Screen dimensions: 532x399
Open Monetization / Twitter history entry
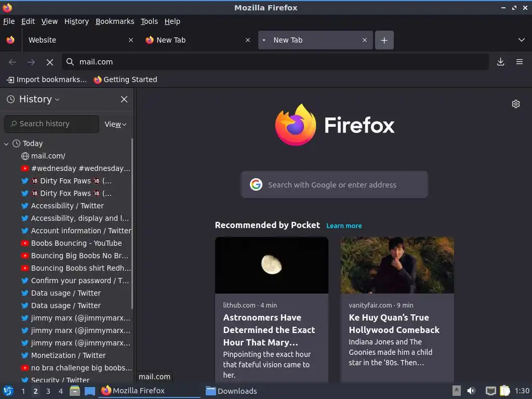click(x=63, y=355)
